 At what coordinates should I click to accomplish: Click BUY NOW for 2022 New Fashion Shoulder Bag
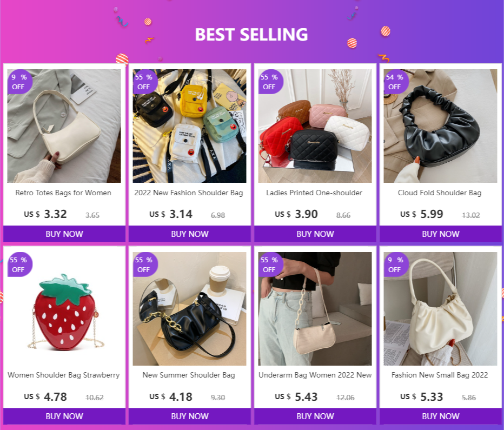[x=190, y=234]
